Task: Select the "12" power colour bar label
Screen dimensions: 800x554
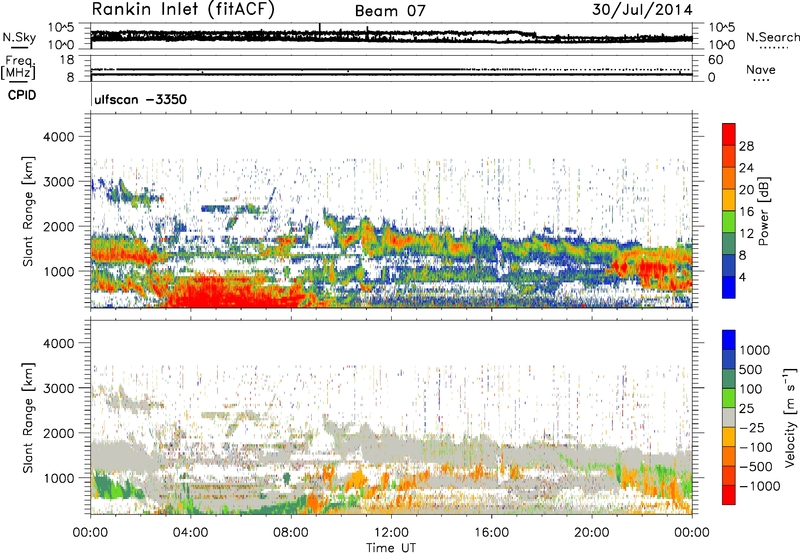Action: [x=746, y=234]
